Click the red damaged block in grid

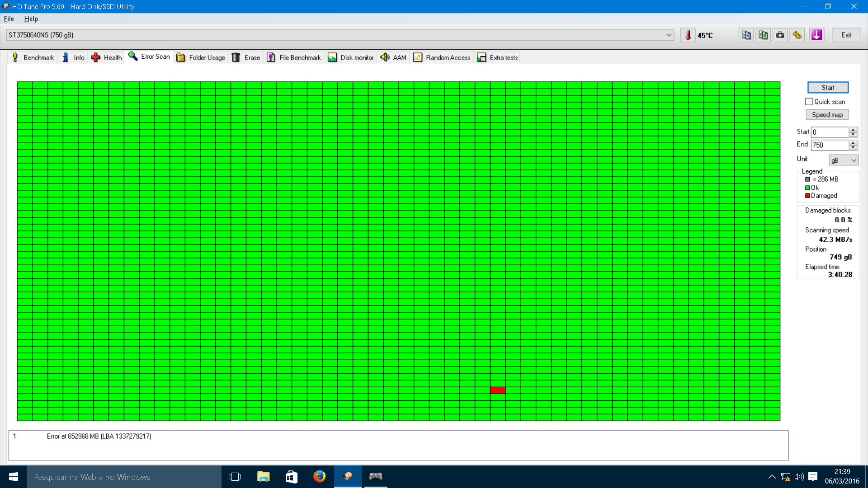point(498,390)
